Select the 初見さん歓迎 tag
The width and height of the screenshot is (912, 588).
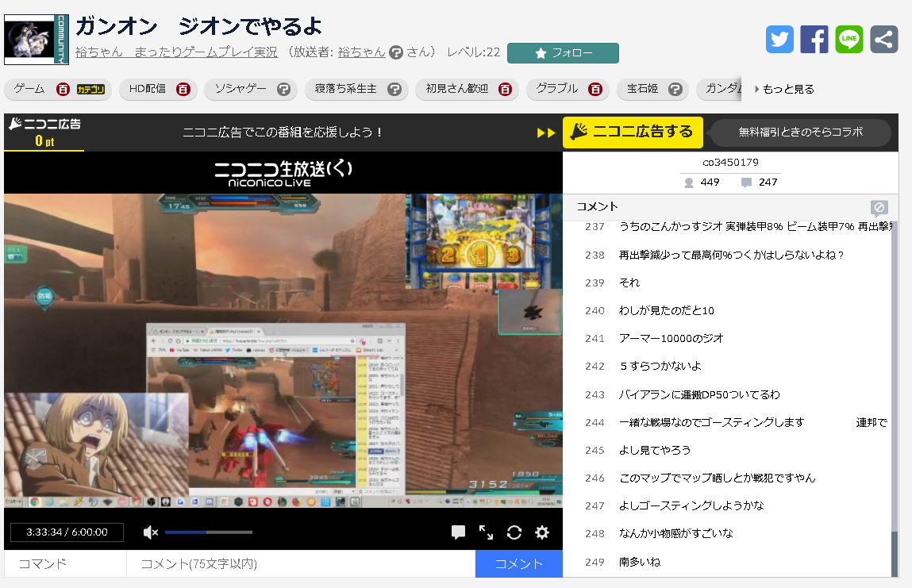tap(457, 88)
